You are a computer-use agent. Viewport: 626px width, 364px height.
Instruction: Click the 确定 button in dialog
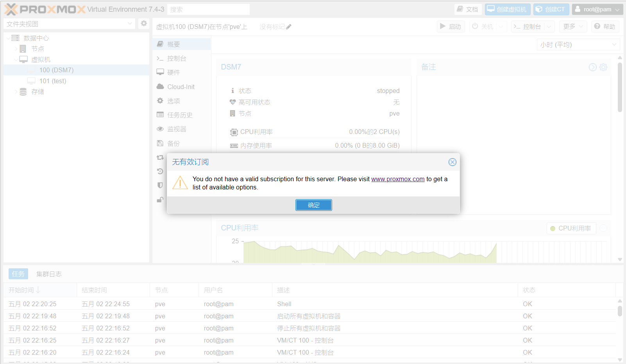pyautogui.click(x=313, y=205)
